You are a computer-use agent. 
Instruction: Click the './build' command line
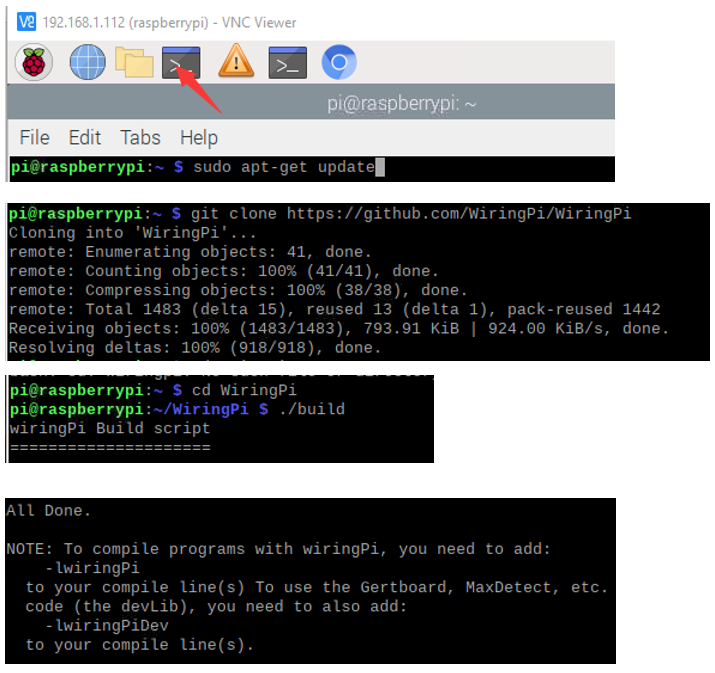pos(177,409)
